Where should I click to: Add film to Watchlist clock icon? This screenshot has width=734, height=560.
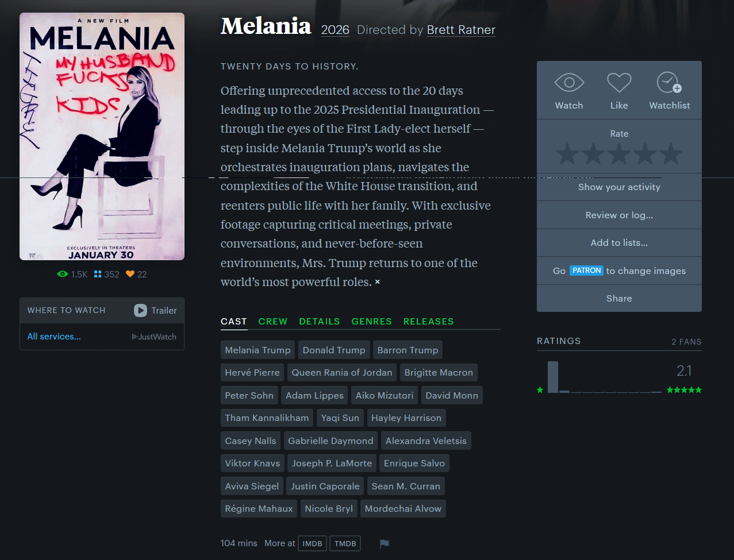click(x=669, y=83)
